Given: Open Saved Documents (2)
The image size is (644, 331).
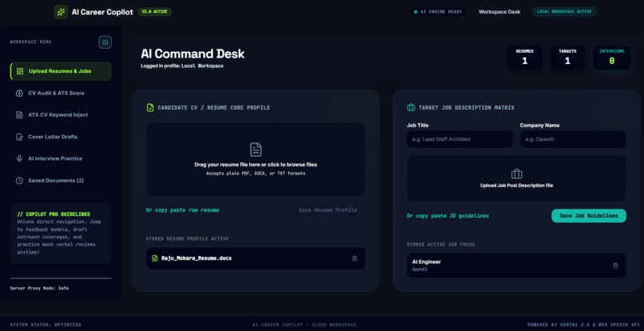Looking at the screenshot, I should (x=61, y=181).
